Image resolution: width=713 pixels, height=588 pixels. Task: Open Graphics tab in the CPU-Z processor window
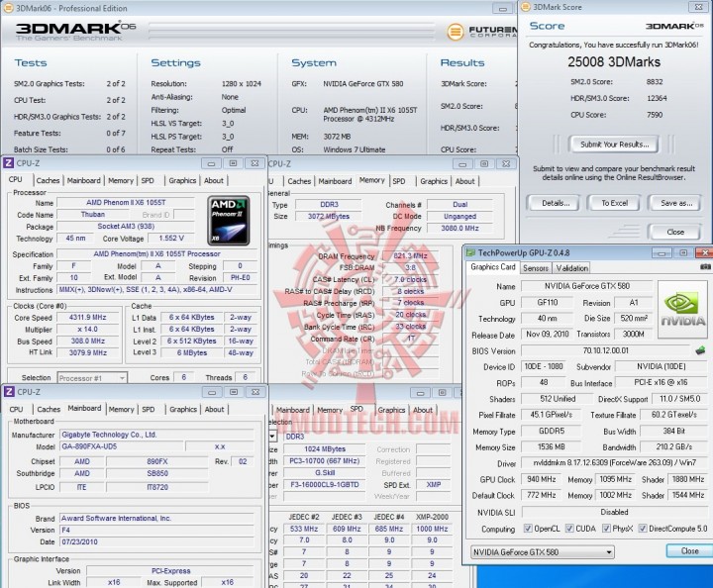tap(182, 180)
